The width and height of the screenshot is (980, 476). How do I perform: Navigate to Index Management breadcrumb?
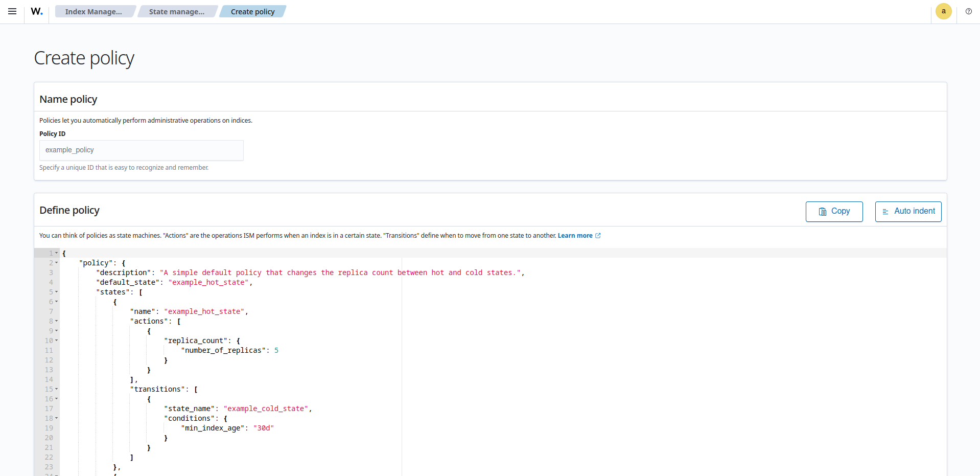point(95,11)
